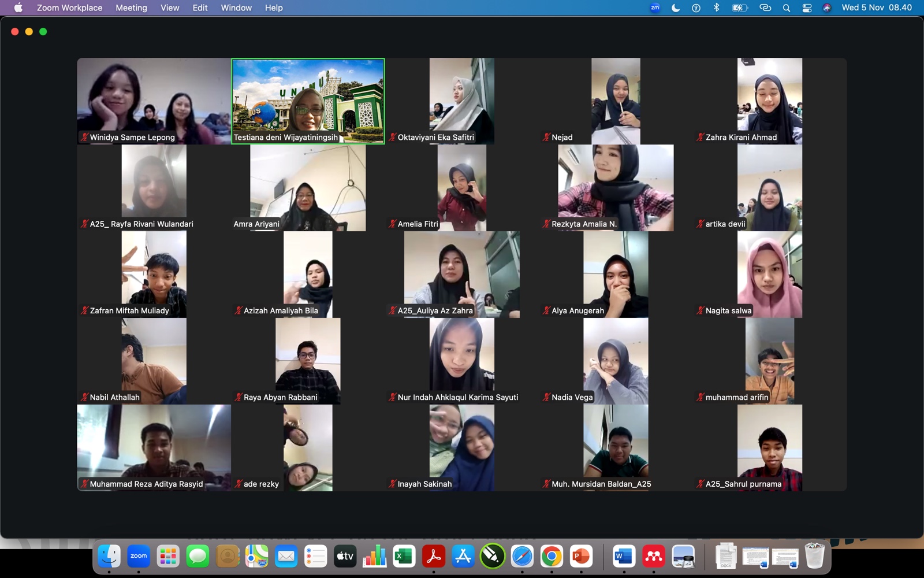Select Amra Ariyani's video tile
Viewport: 924px width, 578px height.
tap(308, 187)
